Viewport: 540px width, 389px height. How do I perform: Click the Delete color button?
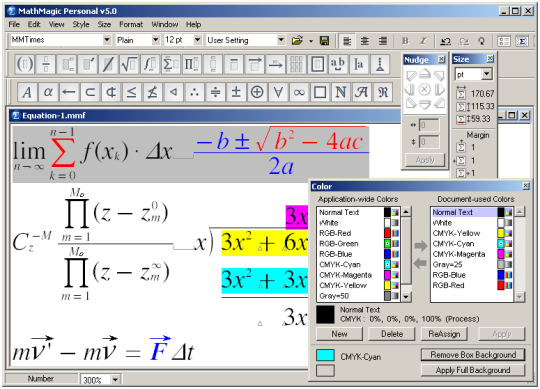pos(392,334)
